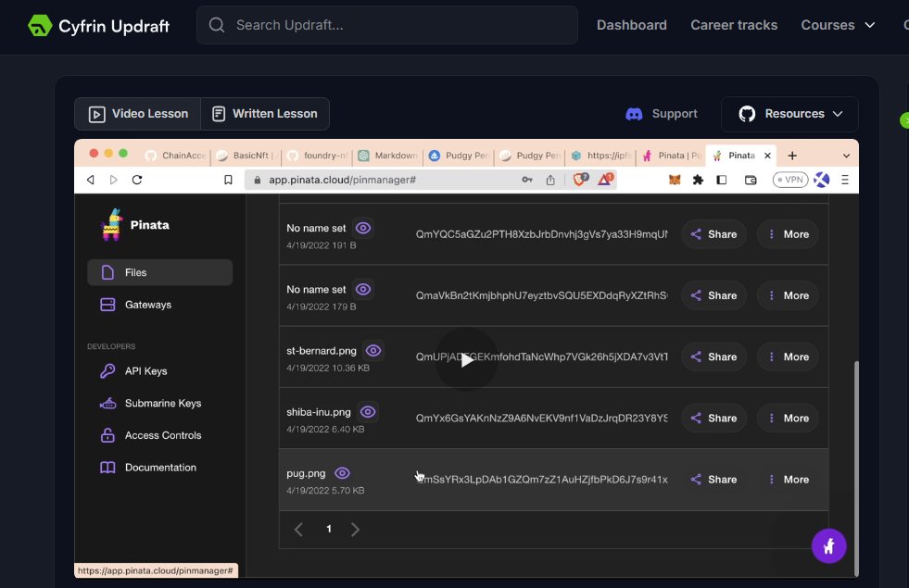
Task: Open the Brave Shields lion icon
Action: pos(580,180)
